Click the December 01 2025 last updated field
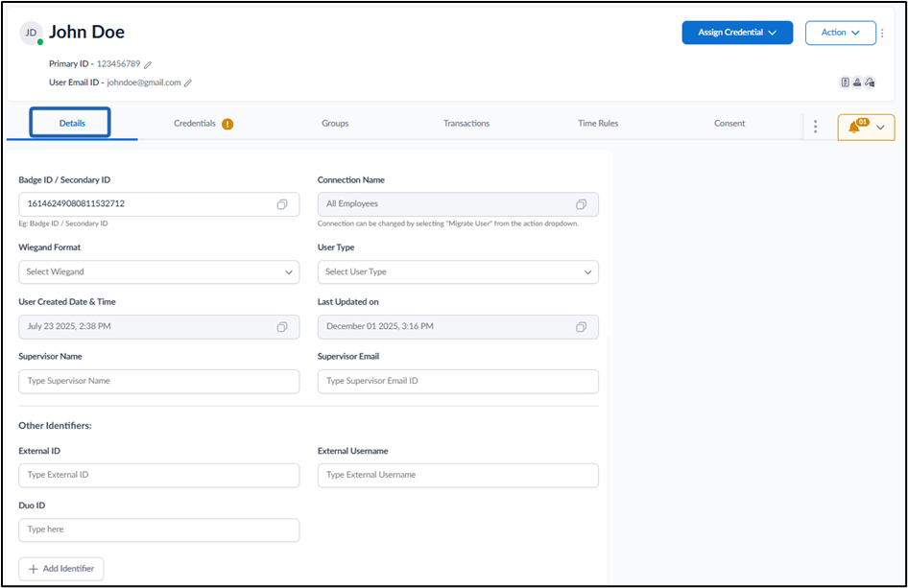 (458, 327)
